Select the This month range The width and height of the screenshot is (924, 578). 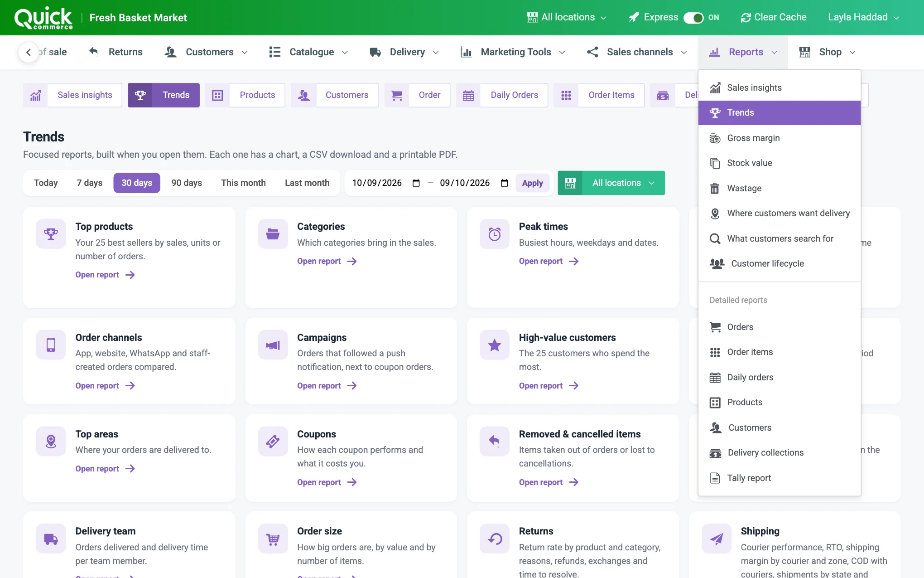point(243,183)
